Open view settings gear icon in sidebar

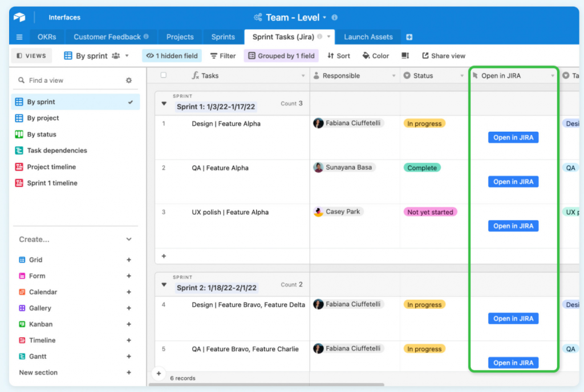coord(129,80)
